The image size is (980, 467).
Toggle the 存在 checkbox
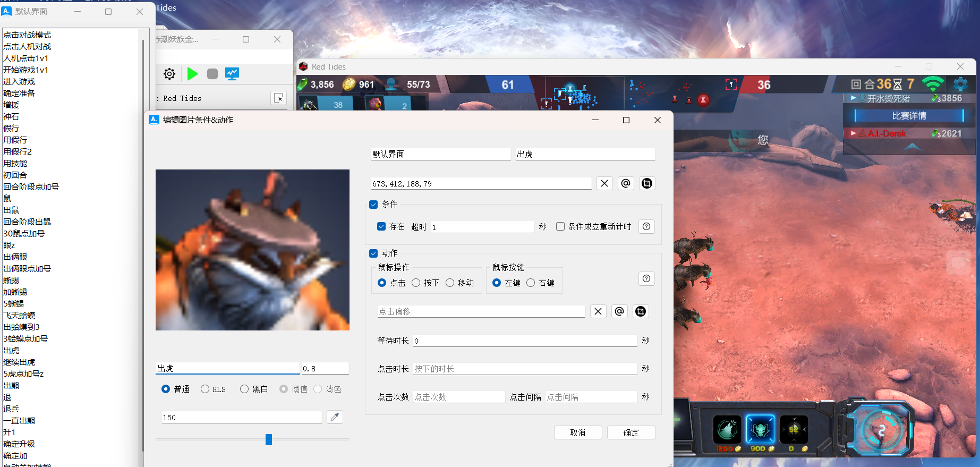point(381,226)
